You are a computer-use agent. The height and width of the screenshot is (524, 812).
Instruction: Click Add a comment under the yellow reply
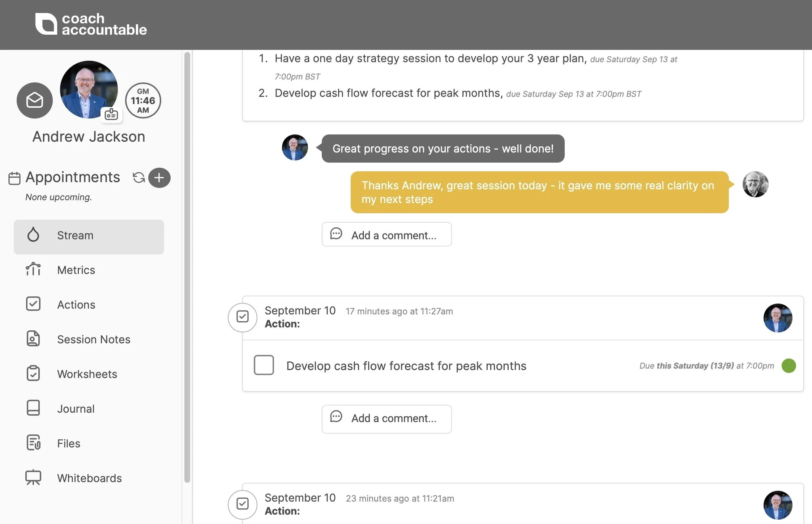pyautogui.click(x=386, y=235)
